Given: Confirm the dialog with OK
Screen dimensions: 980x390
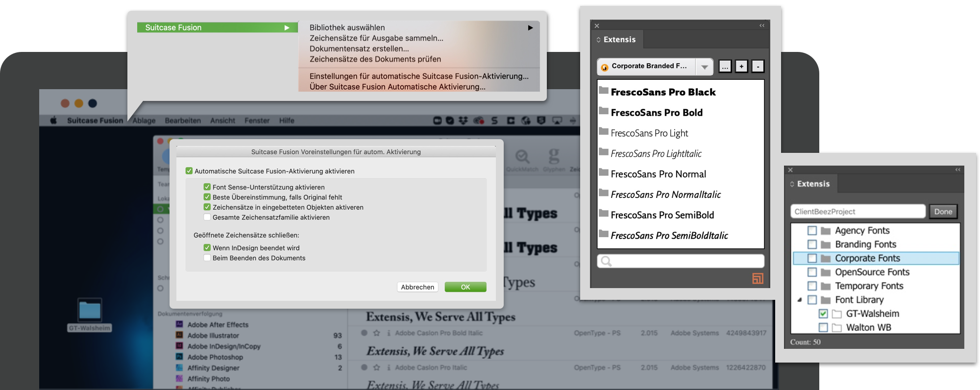Looking at the screenshot, I should coord(465,287).
